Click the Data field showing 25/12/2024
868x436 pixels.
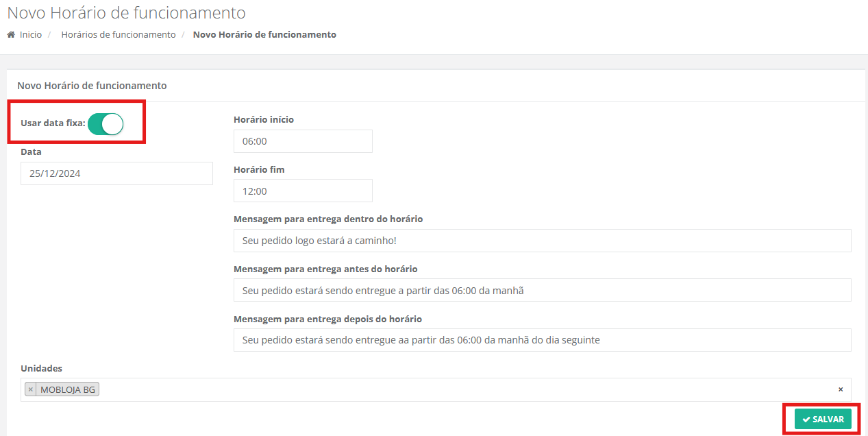(116, 173)
